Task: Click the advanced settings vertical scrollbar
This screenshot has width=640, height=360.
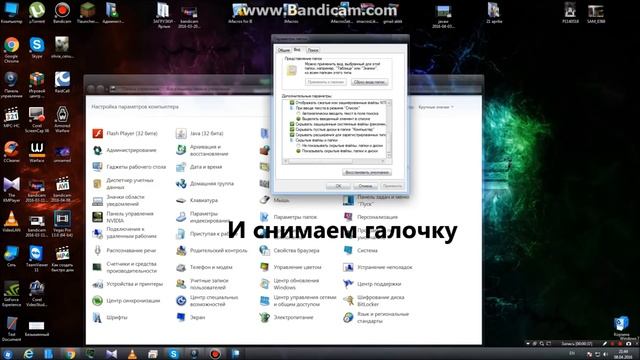Action: tap(389, 129)
